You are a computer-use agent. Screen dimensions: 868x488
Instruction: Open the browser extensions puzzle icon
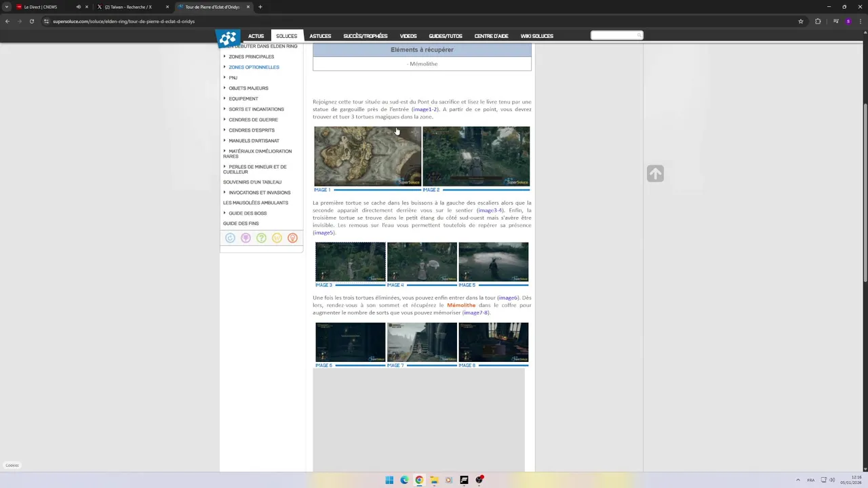pos(818,21)
